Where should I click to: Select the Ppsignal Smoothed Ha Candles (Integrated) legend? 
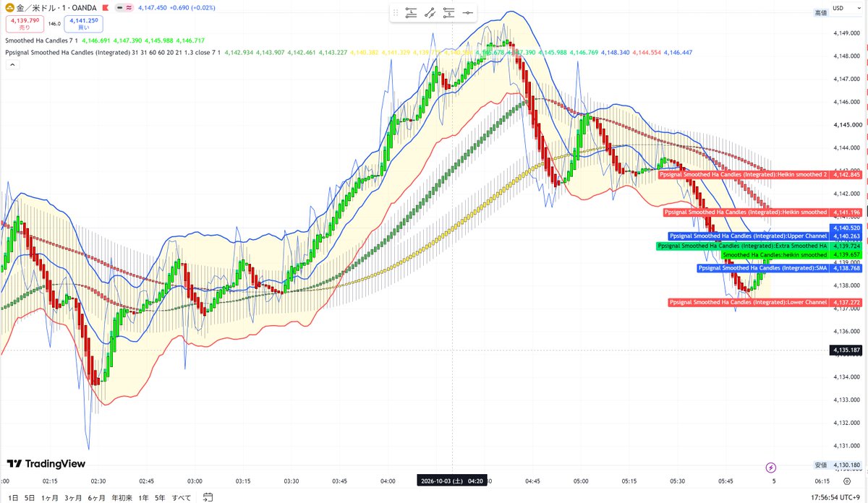pos(113,52)
